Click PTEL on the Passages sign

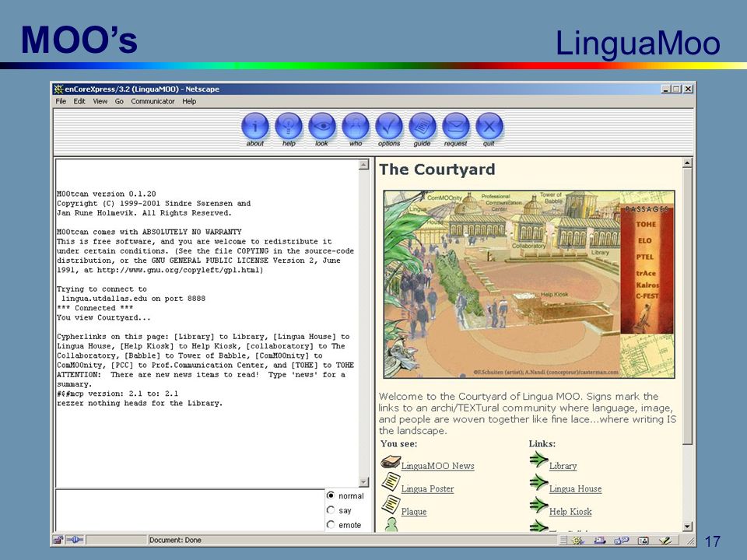click(x=645, y=257)
